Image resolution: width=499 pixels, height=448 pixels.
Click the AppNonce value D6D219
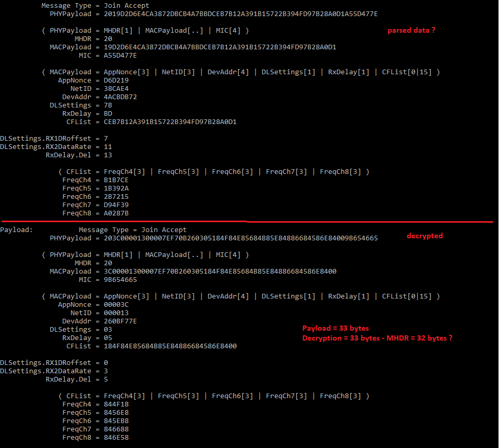pos(116,80)
